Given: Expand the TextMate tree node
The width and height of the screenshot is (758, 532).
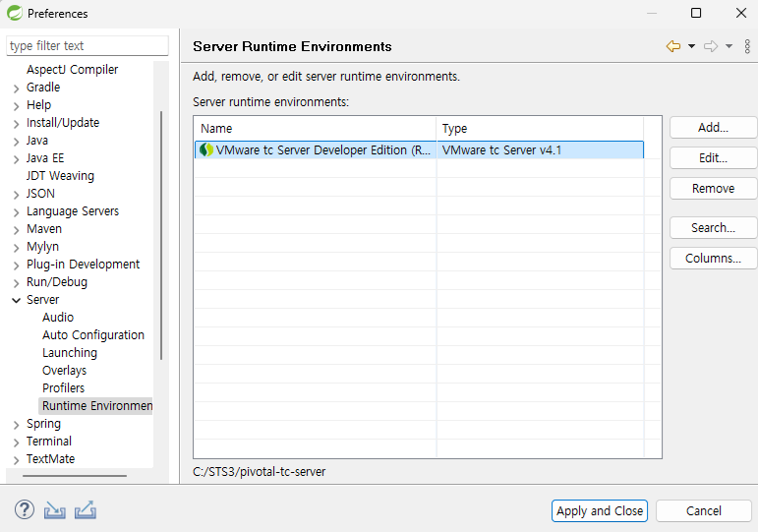Looking at the screenshot, I should coord(17,460).
